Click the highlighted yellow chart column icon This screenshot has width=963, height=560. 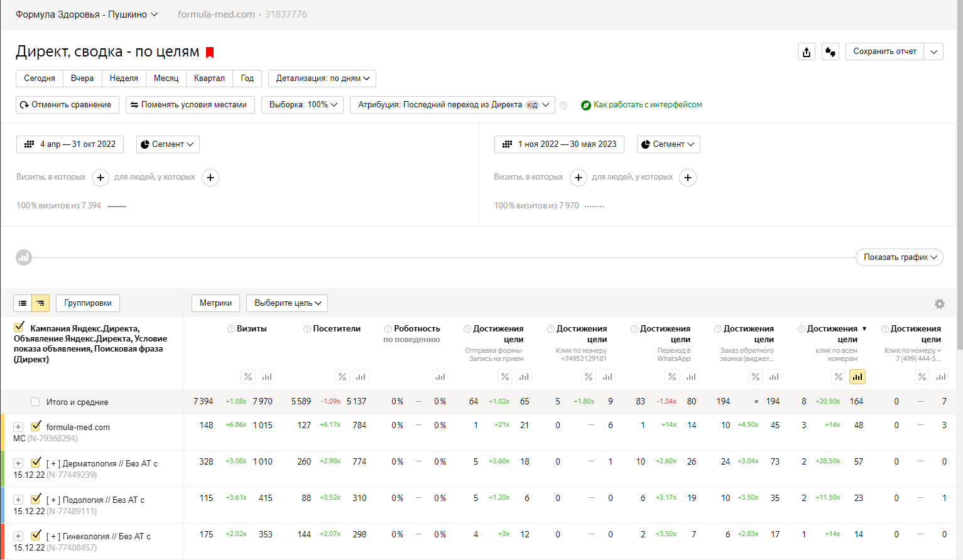[857, 377]
